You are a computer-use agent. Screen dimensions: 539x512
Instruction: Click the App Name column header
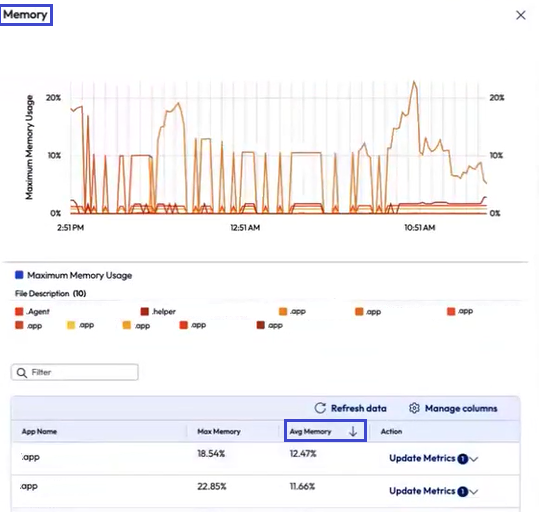[39, 431]
